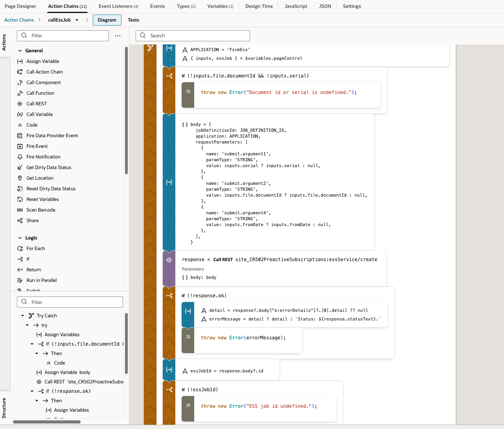Open the callEssJob action chain dropdown
The image size is (504, 429).
(x=77, y=20)
